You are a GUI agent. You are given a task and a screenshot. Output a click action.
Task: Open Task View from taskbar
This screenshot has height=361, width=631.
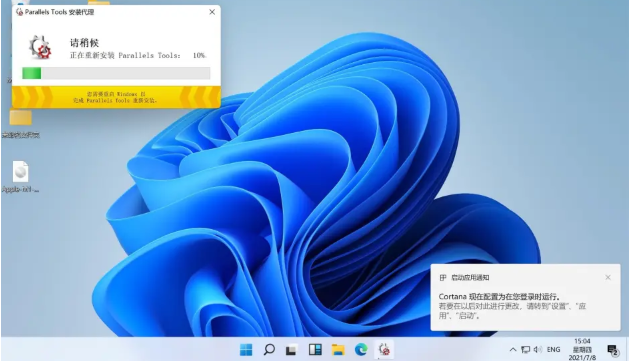tap(291, 349)
